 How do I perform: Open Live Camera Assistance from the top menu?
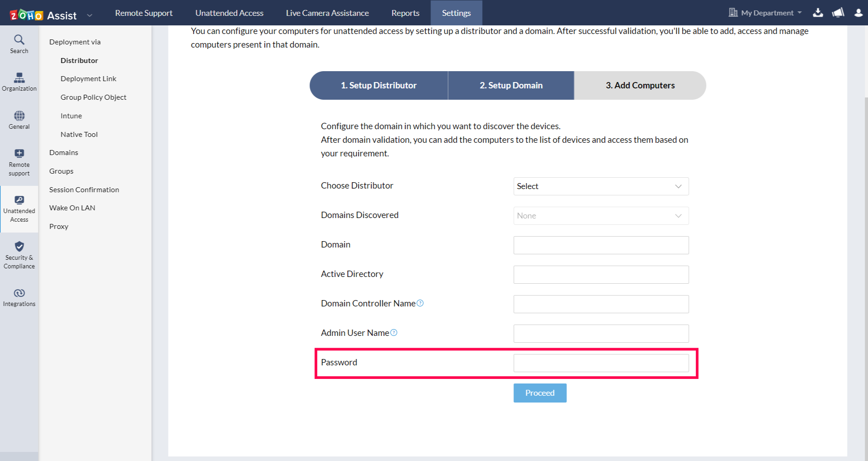coord(327,13)
